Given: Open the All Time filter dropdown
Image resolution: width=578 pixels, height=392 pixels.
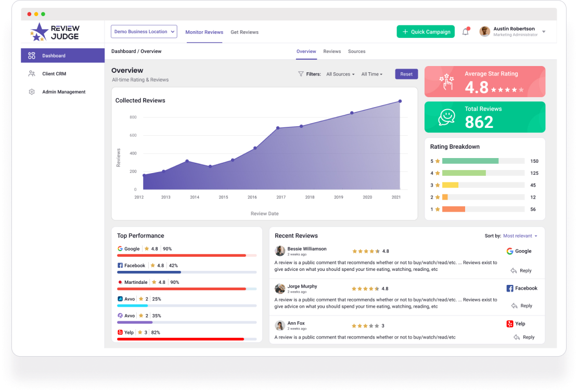Looking at the screenshot, I should (x=371, y=74).
